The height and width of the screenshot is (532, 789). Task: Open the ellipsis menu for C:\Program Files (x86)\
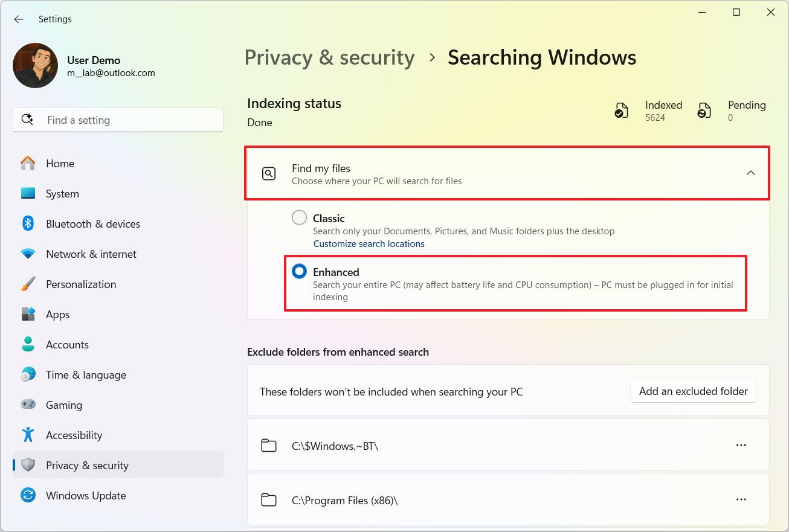pos(741,499)
